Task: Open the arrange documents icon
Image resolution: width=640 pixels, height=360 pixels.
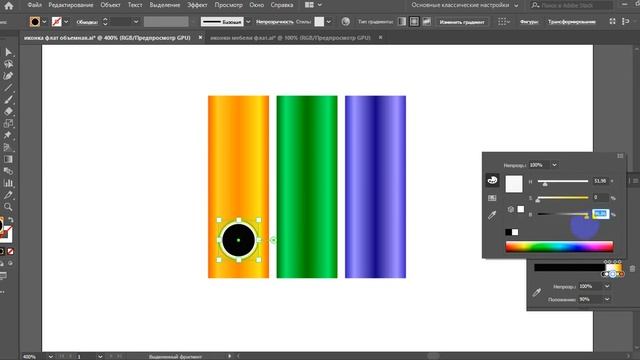Action: 309,5
